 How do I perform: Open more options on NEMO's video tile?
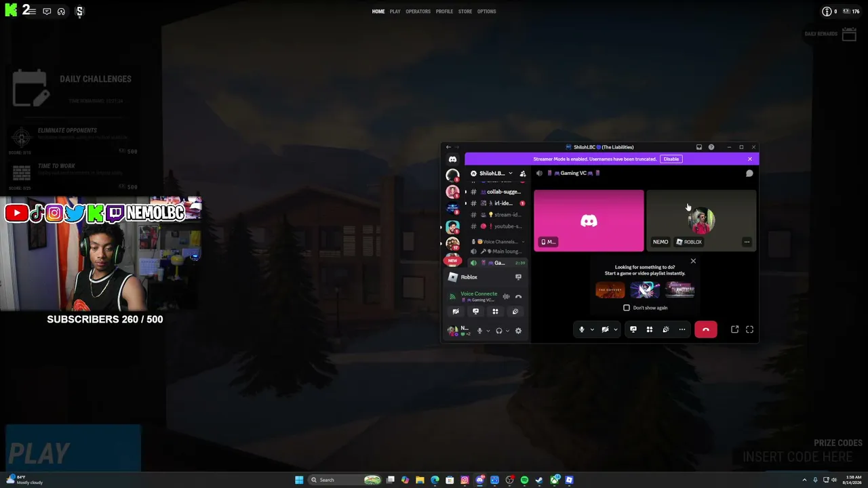tap(747, 242)
